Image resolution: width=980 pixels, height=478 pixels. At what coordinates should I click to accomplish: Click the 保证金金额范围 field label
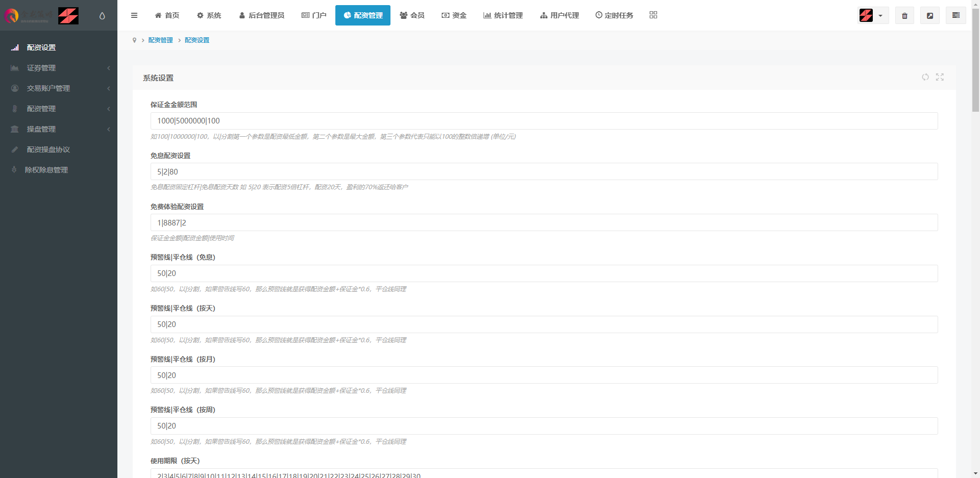tap(174, 105)
